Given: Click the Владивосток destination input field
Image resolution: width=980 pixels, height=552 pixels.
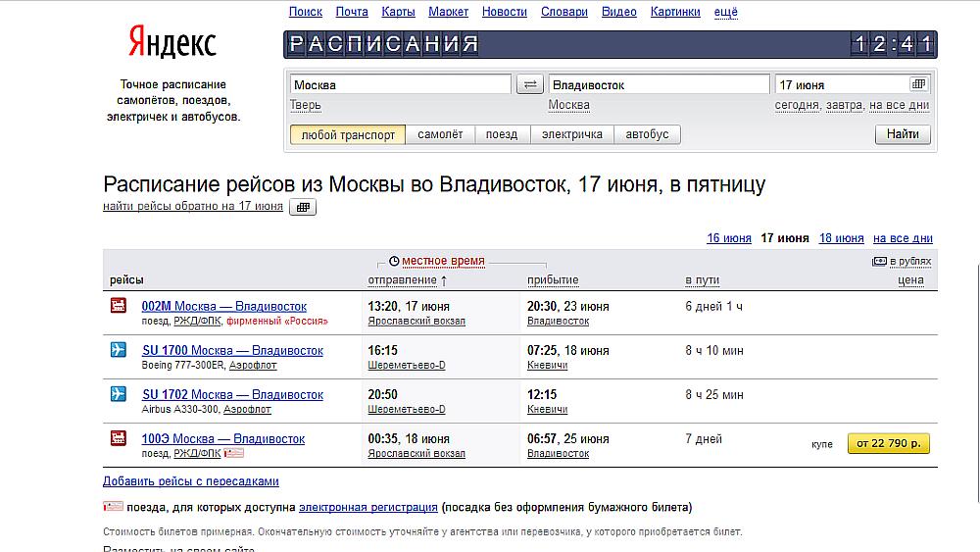Looking at the screenshot, I should [x=659, y=84].
